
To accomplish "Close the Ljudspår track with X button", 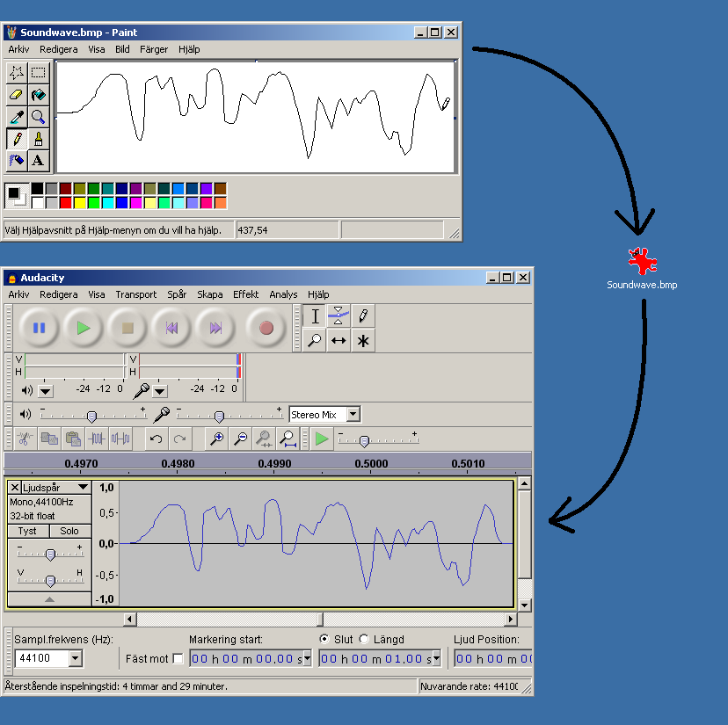I will 15,487.
